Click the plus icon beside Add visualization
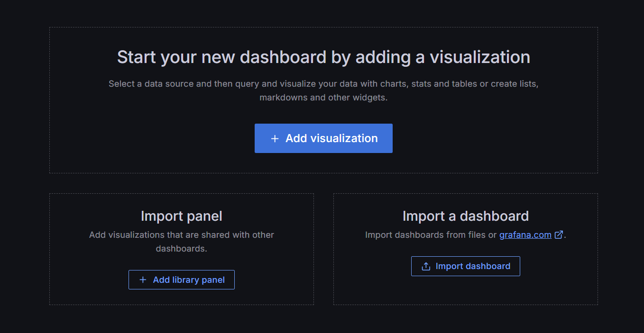Screen dimensions: 644x333 275,139
